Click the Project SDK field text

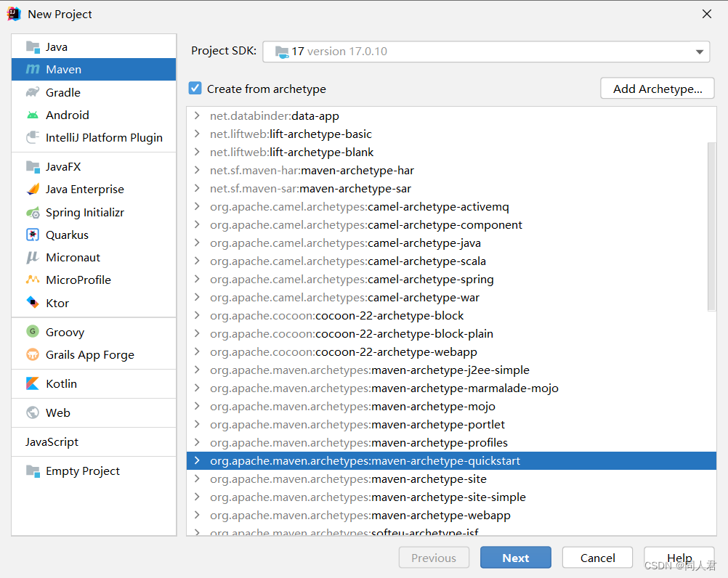click(x=339, y=52)
